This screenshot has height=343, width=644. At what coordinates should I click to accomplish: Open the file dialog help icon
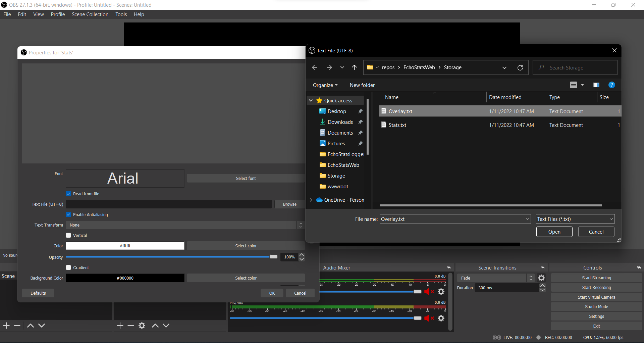612,85
